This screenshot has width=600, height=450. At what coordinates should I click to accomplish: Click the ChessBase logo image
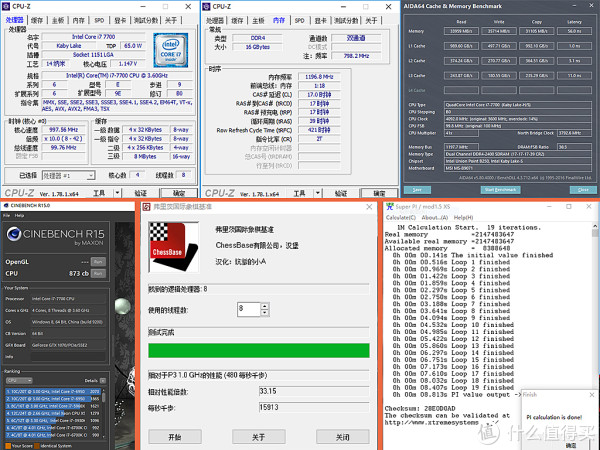[173, 247]
